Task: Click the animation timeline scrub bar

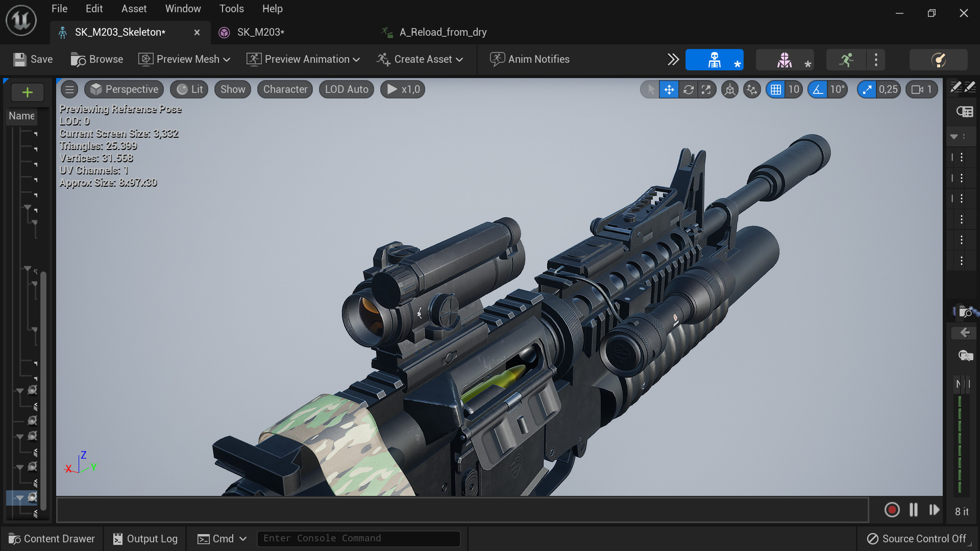Action: [x=462, y=510]
